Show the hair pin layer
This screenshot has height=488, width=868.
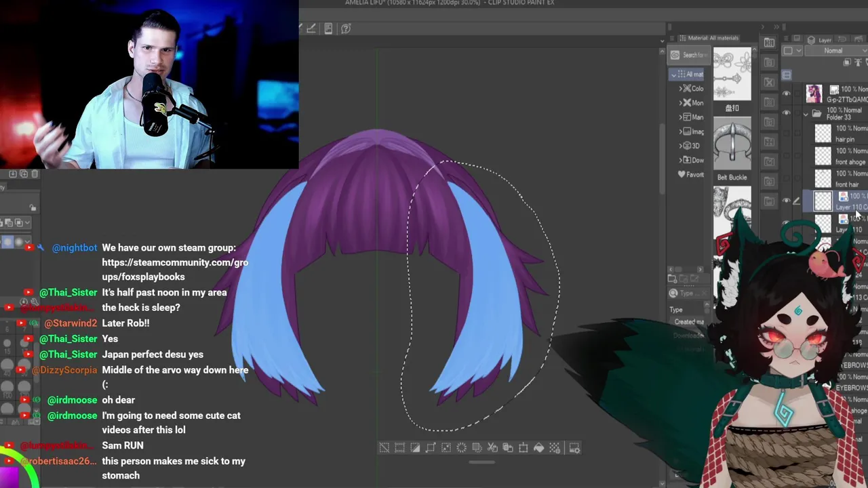coord(787,134)
